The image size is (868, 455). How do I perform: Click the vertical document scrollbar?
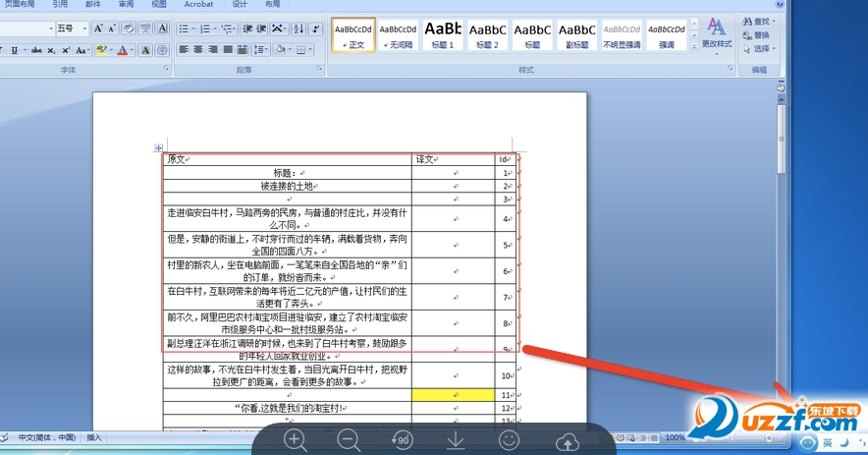click(781, 260)
